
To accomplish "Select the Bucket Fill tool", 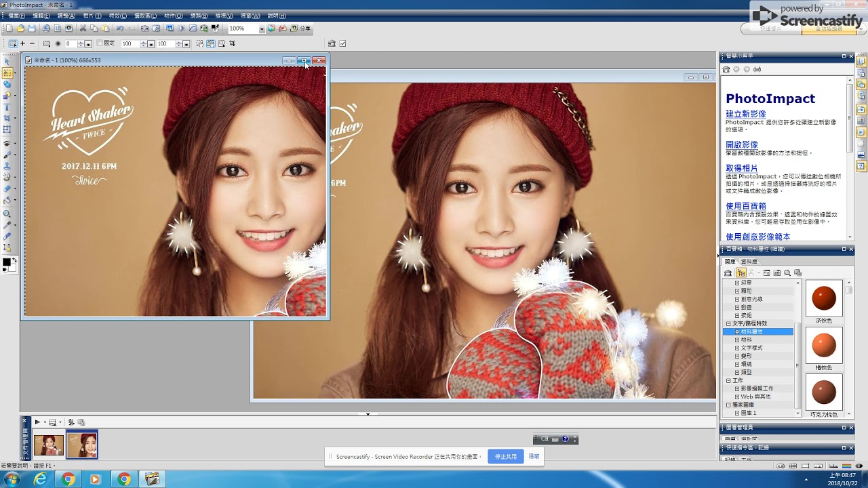I will [x=7, y=200].
